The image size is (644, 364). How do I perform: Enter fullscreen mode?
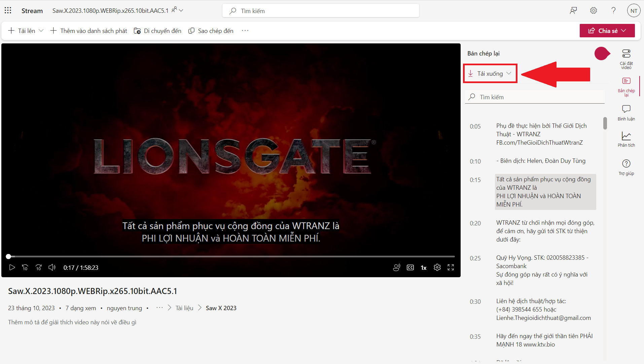[x=451, y=267]
